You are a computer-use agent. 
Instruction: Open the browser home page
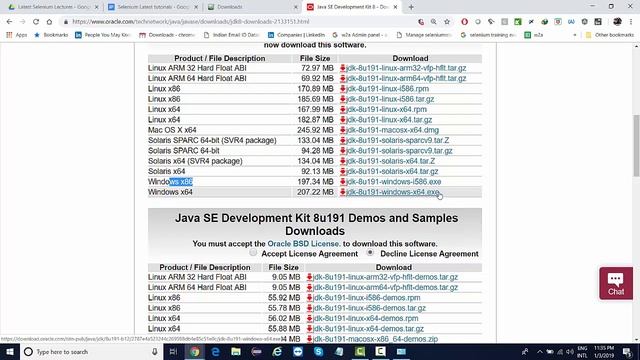point(49,22)
